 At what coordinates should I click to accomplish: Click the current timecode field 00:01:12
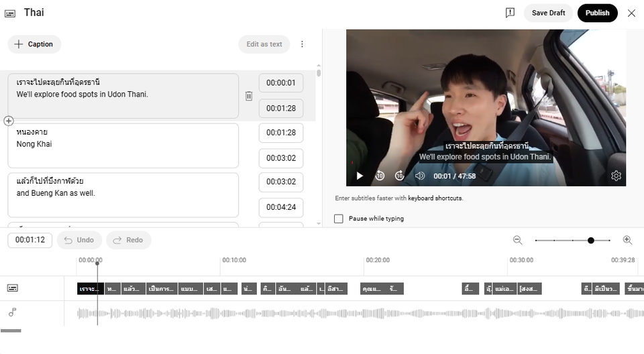pyautogui.click(x=30, y=240)
